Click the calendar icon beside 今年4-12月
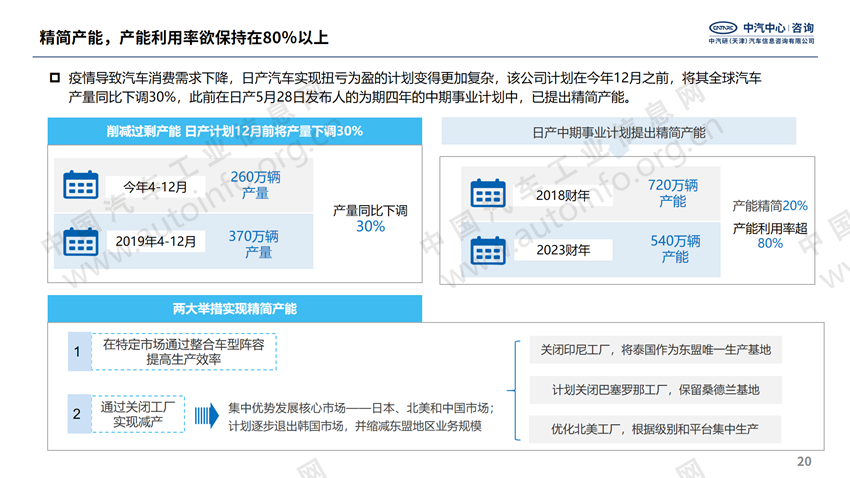 [81, 185]
